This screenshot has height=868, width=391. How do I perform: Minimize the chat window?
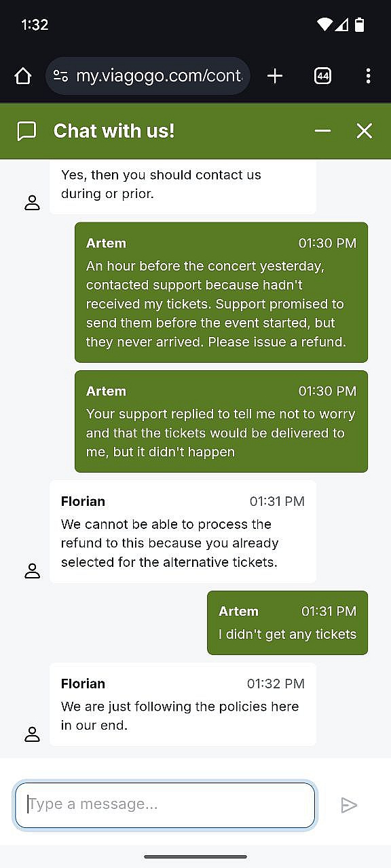click(x=323, y=131)
